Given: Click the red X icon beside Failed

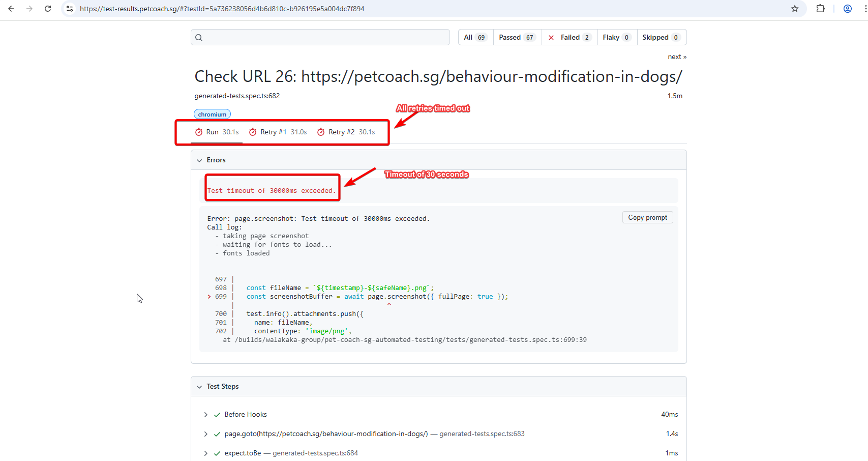Looking at the screenshot, I should click(x=551, y=38).
